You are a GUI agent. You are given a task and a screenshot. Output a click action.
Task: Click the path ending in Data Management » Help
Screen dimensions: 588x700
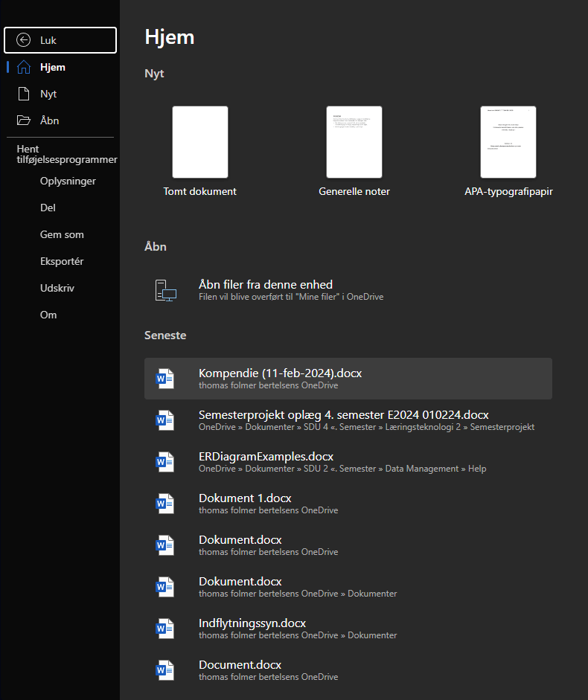(342, 469)
